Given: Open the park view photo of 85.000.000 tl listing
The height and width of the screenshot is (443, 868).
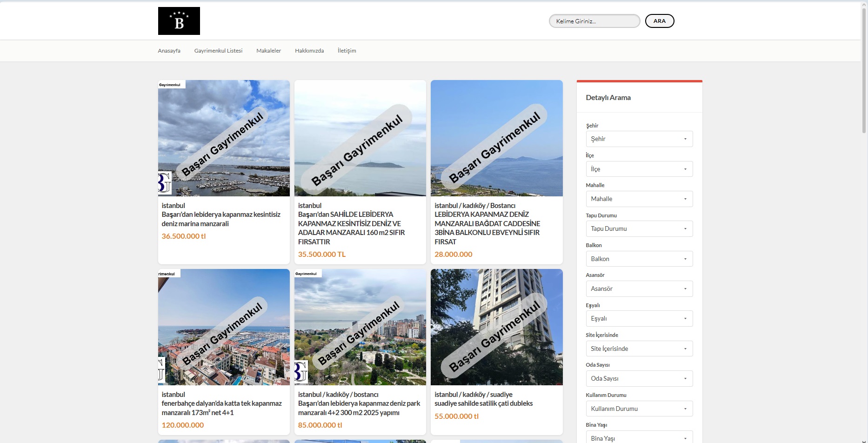Looking at the screenshot, I should click(360, 327).
